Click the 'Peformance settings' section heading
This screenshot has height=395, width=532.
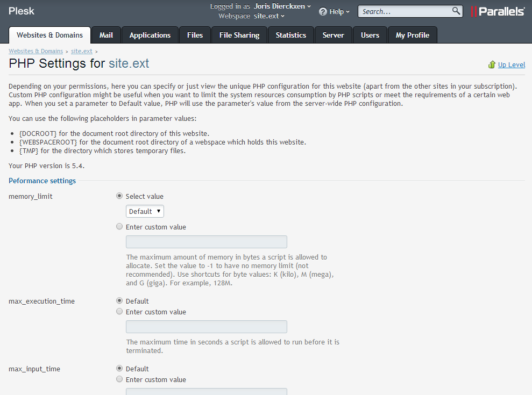point(42,181)
